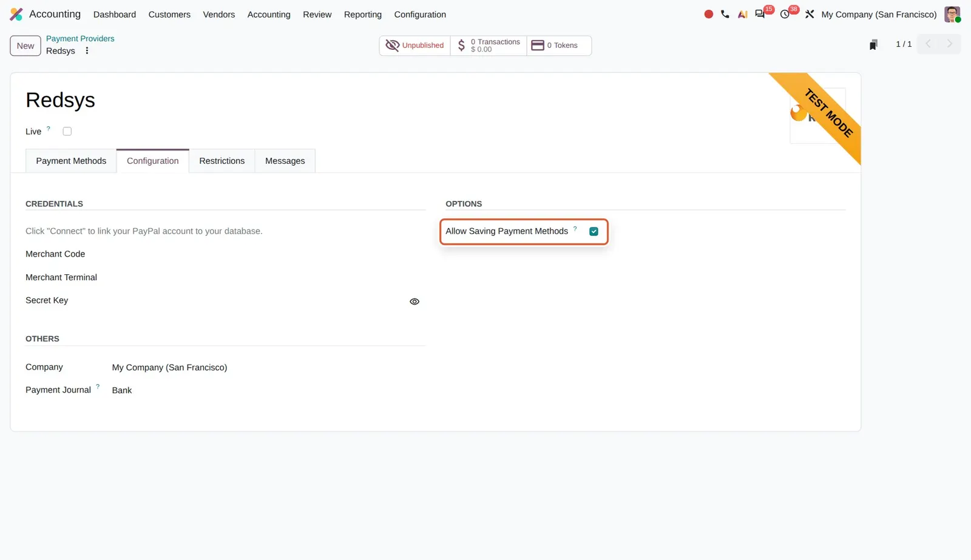Open the Payment Journal Bank dropdown
This screenshot has height=560, width=971.
[x=268, y=391]
